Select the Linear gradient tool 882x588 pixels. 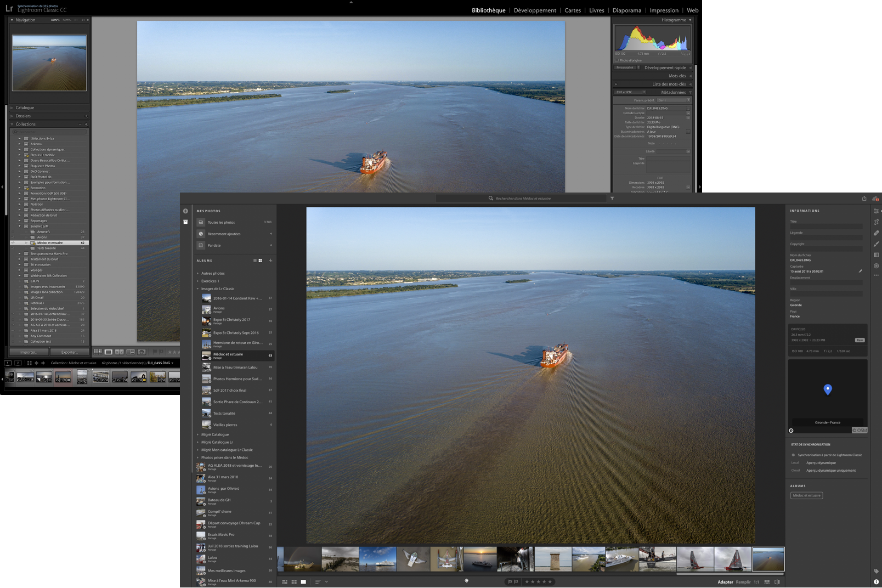(876, 255)
